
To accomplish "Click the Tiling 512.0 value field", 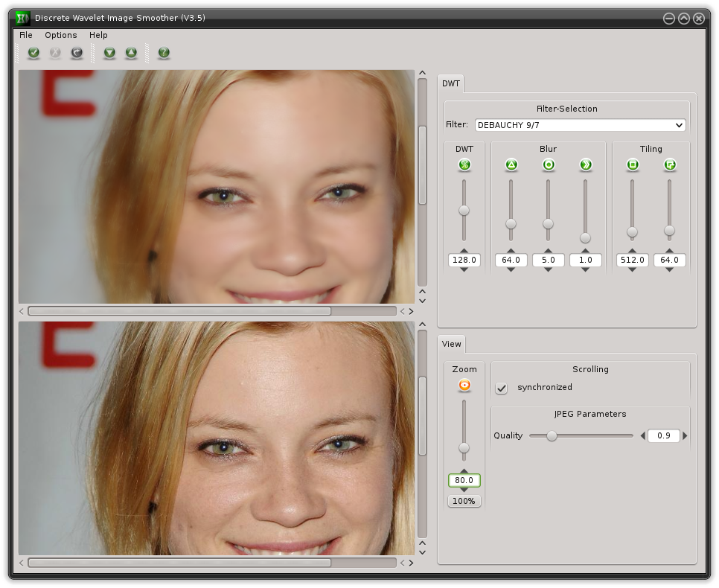I will 632,261.
